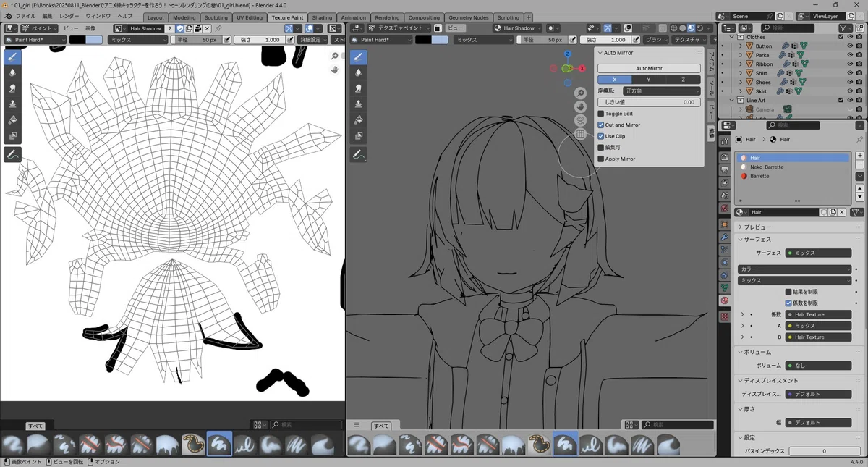Select the Clone stamp tool in image editor

(12, 104)
